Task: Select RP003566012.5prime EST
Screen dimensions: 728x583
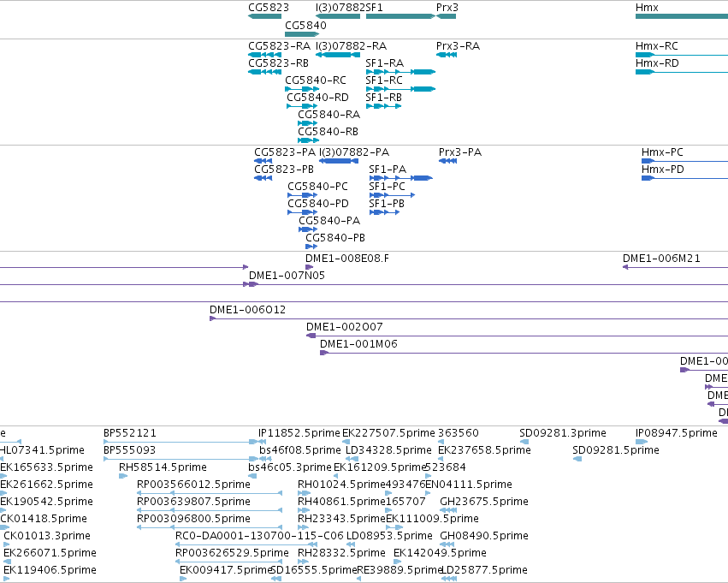Action: pyautogui.click(x=210, y=493)
